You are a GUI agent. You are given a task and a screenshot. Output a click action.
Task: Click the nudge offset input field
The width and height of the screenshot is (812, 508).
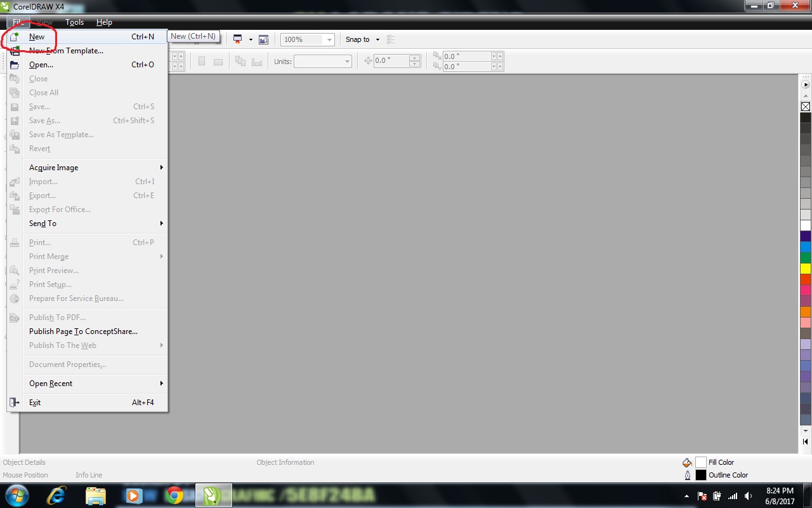tap(391, 61)
